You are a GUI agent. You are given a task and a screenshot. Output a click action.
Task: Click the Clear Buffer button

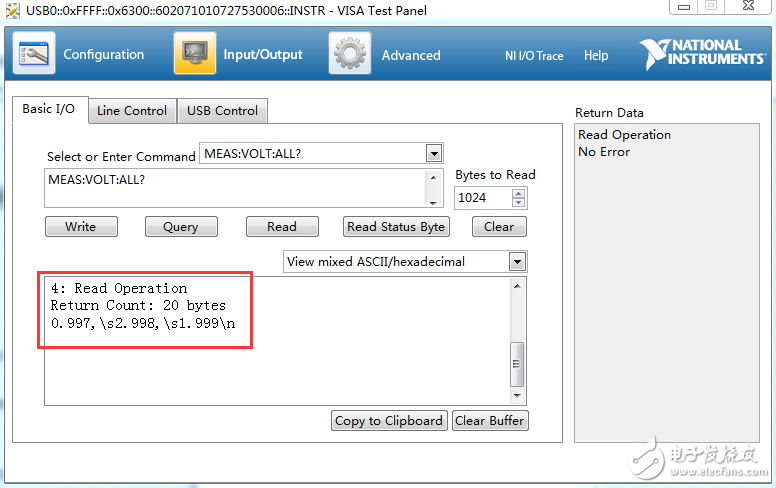pos(490,421)
